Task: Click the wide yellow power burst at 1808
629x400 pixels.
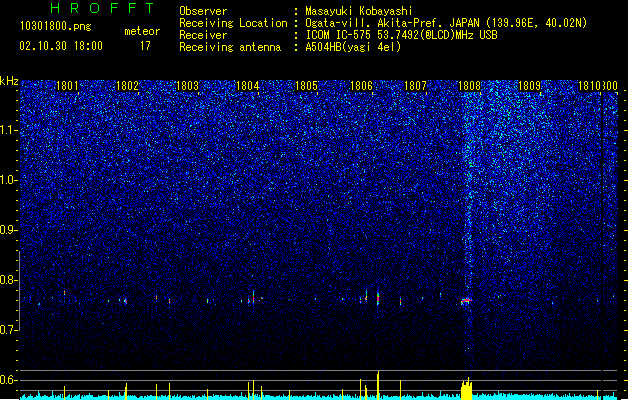Action: tap(467, 389)
